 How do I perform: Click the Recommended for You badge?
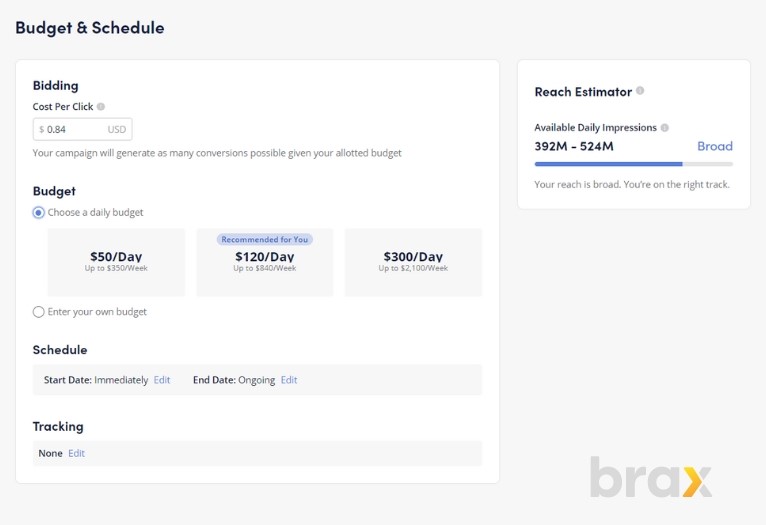[265, 239]
